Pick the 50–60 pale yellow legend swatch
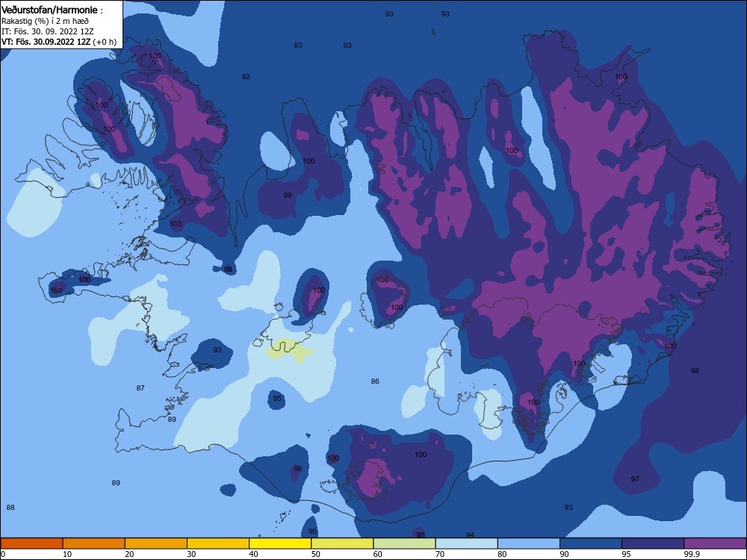Viewport: 747px width, 560px height. point(342,544)
